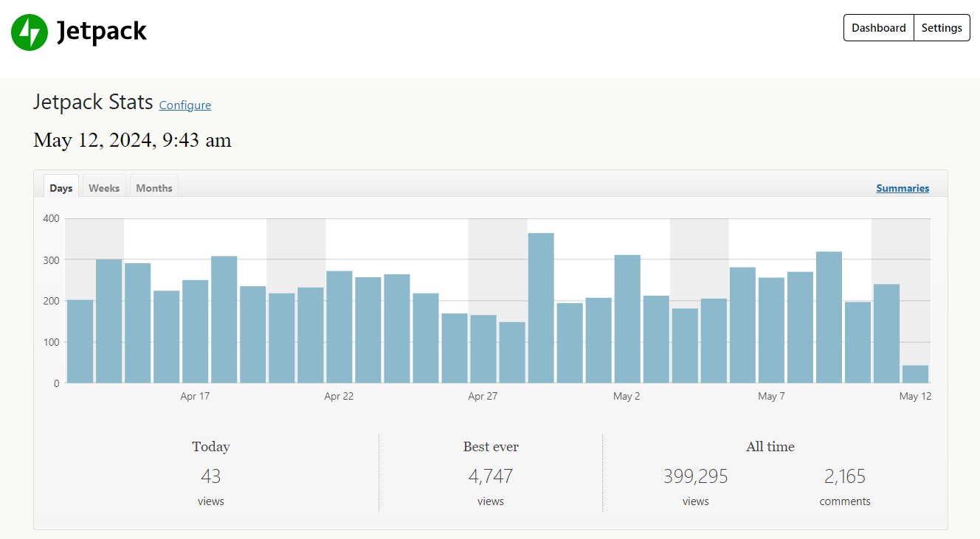Select the Today views count 43
Viewport: 980px width, 539px height.
(x=210, y=476)
